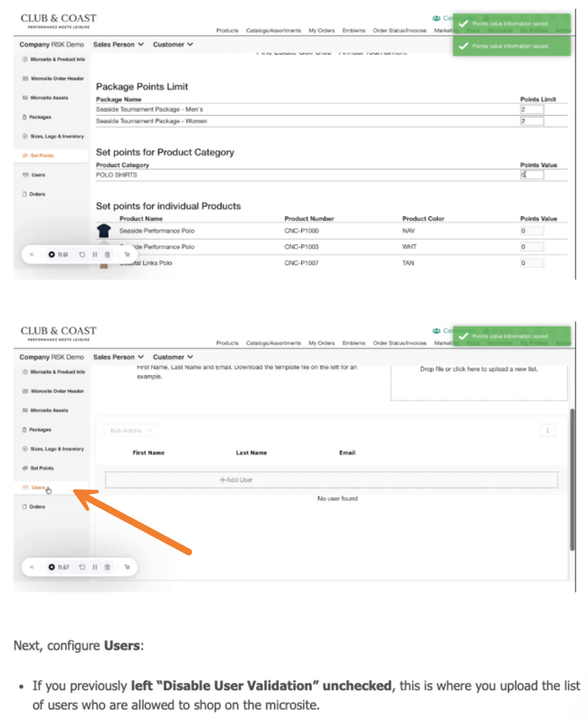The height and width of the screenshot is (720, 588).
Task: Open the Bulk Actions dropdown
Action: (133, 430)
